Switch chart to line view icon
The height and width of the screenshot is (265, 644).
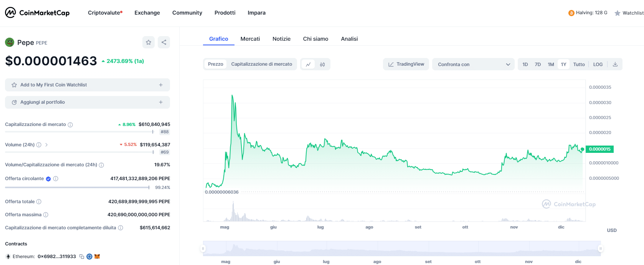308,65
